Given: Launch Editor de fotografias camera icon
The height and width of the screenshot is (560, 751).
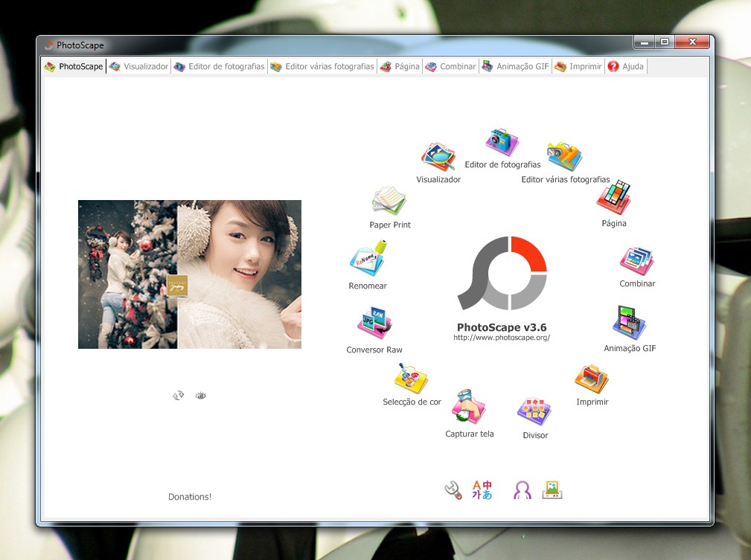Looking at the screenshot, I should (x=502, y=142).
